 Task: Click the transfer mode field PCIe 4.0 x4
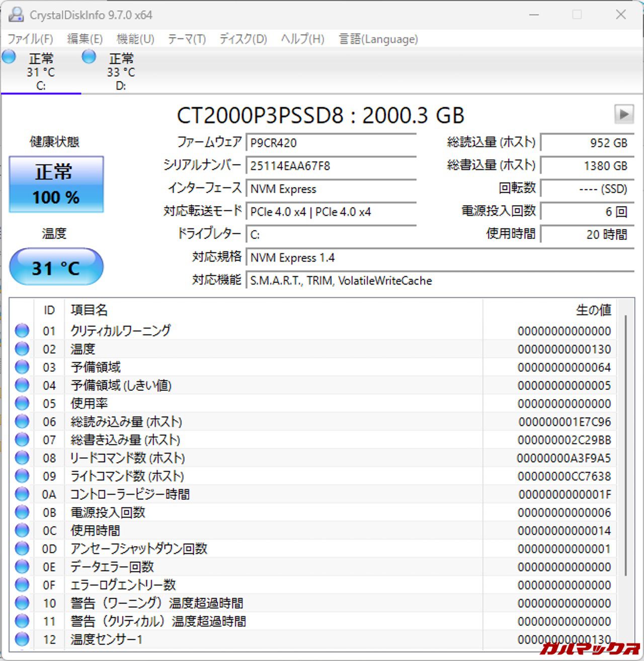[331, 212]
